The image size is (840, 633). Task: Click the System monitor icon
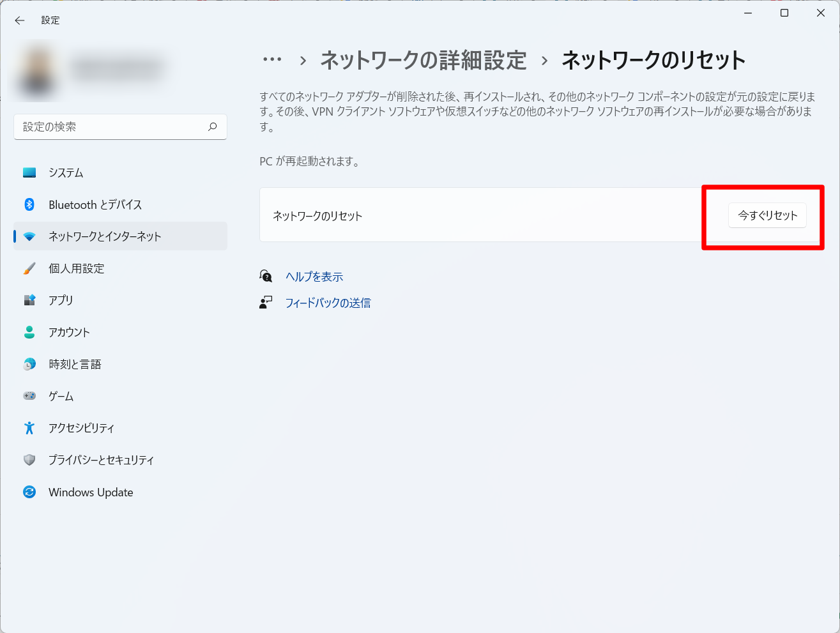29,172
